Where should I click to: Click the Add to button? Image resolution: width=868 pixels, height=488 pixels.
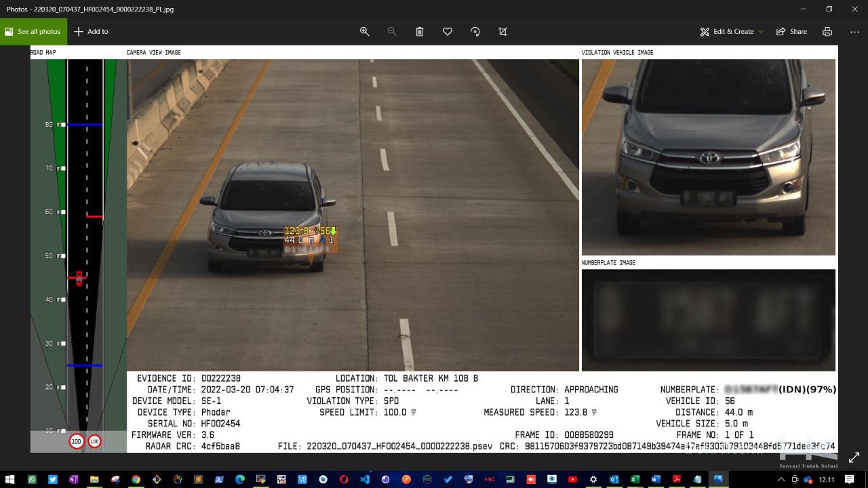91,32
